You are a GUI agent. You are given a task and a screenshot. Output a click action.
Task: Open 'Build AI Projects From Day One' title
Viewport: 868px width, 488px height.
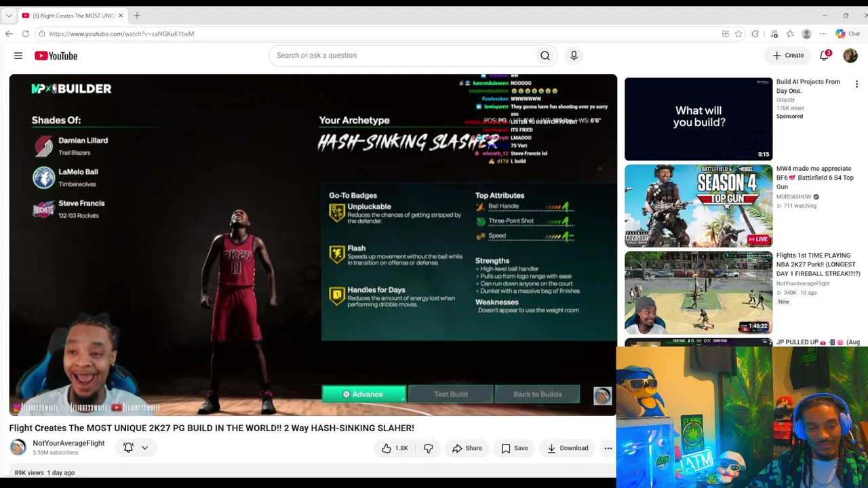[x=808, y=86]
